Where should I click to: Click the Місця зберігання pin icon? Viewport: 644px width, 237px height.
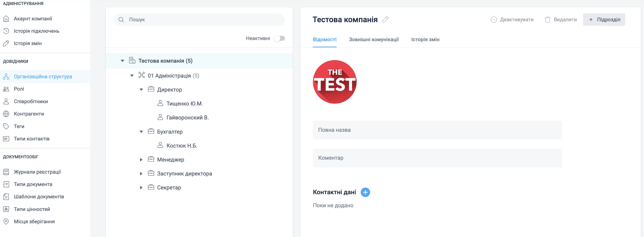(x=6, y=221)
